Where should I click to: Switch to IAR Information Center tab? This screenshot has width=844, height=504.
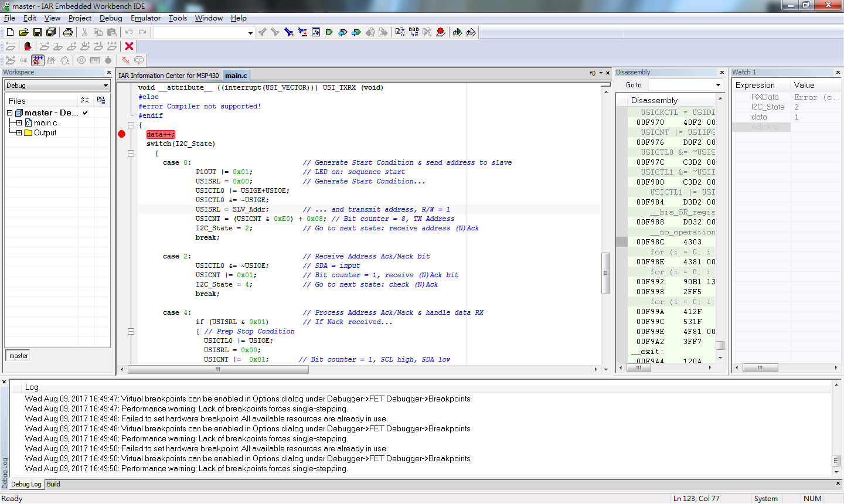tap(168, 76)
